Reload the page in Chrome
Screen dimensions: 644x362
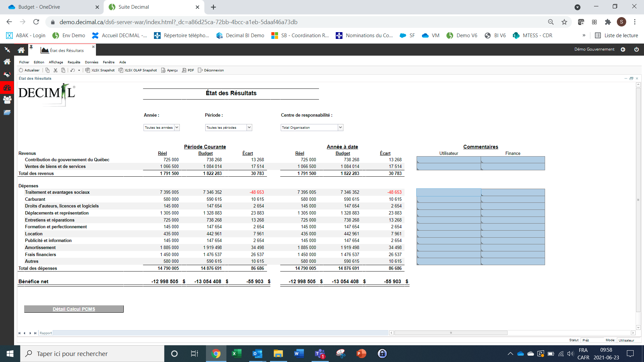point(36,22)
